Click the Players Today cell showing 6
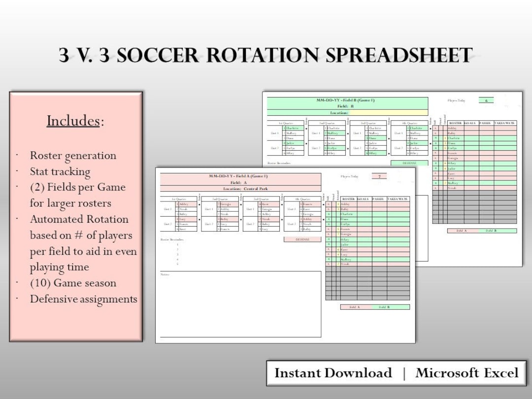Screen dimensions: 532x399 pyautogui.click(x=486, y=100)
